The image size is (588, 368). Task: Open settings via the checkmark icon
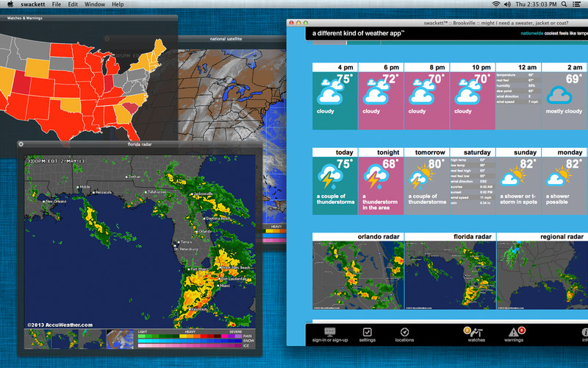[x=367, y=332]
